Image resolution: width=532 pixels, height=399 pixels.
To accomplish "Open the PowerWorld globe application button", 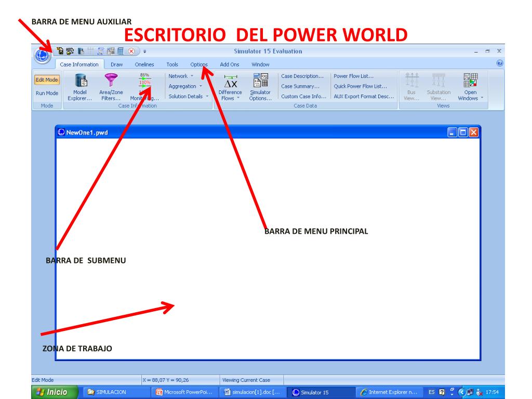I will tap(43, 55).
